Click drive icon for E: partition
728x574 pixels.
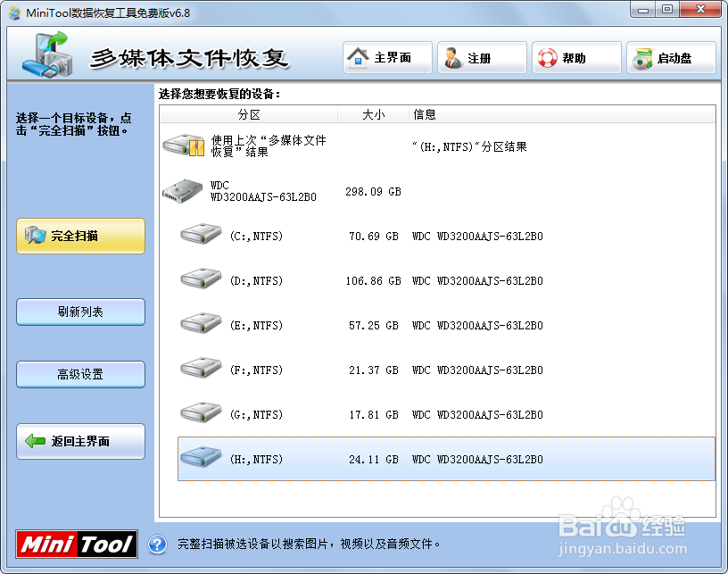pyautogui.click(x=201, y=323)
